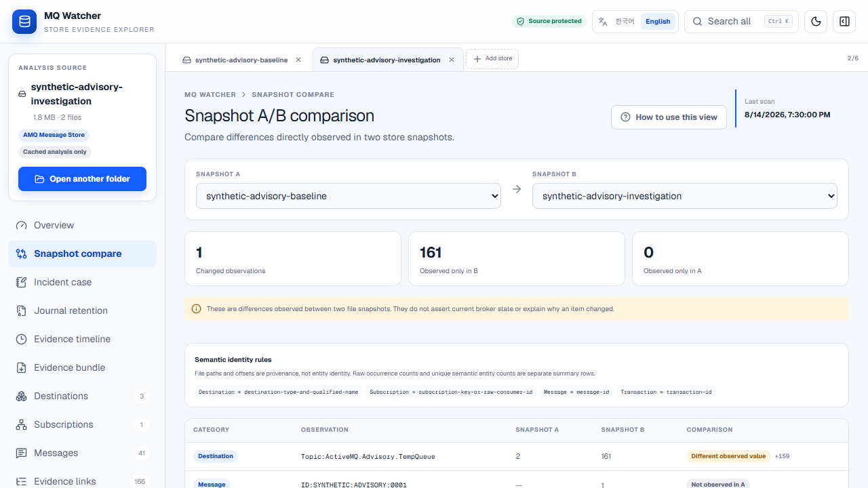Click the Observed only in B card
The height and width of the screenshot is (488, 868).
pyautogui.click(x=517, y=259)
